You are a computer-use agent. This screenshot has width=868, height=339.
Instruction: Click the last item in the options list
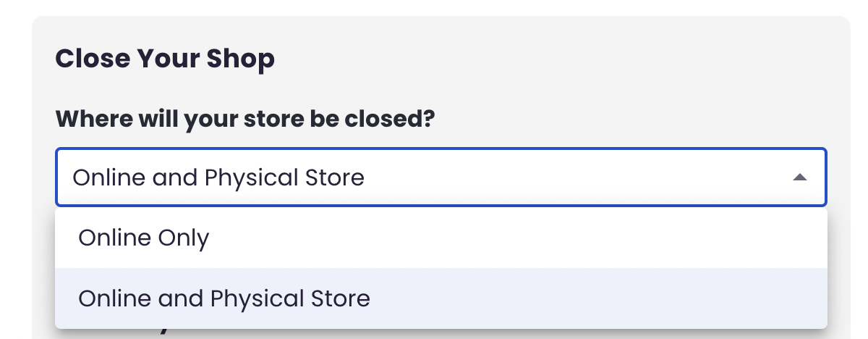pos(441,298)
